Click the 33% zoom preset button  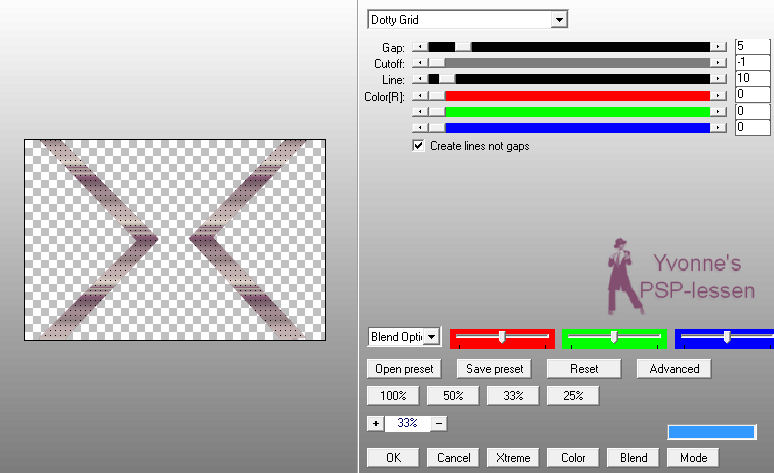[x=513, y=395]
